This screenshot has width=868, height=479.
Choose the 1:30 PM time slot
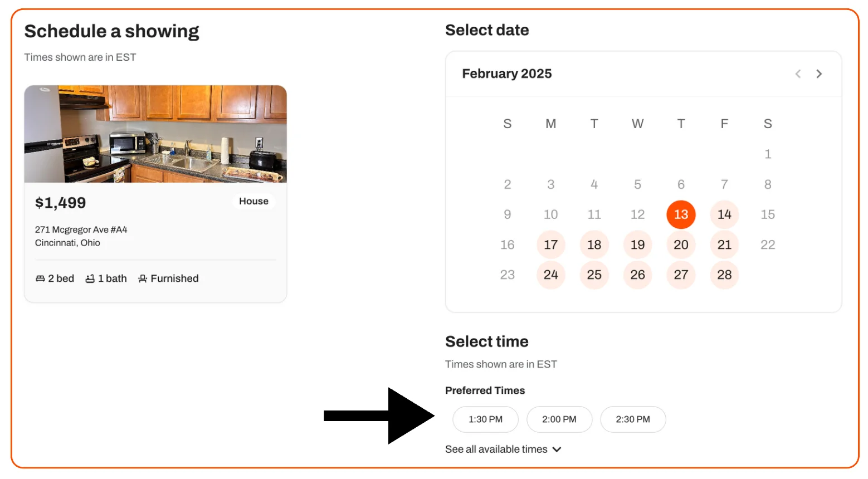tap(485, 419)
